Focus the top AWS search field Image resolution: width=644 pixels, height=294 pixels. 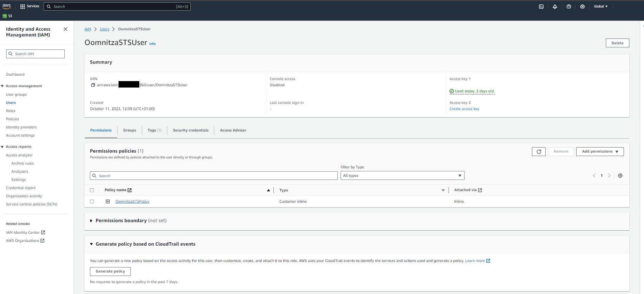pos(117,6)
